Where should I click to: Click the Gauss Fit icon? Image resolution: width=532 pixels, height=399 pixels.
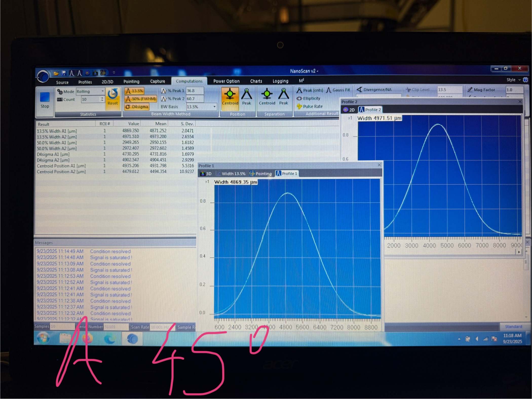click(329, 90)
